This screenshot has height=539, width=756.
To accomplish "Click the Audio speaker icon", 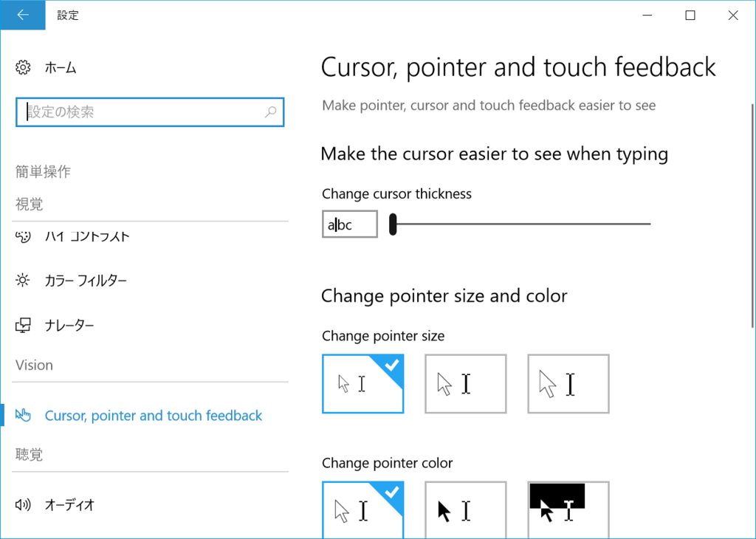I will click(23, 505).
